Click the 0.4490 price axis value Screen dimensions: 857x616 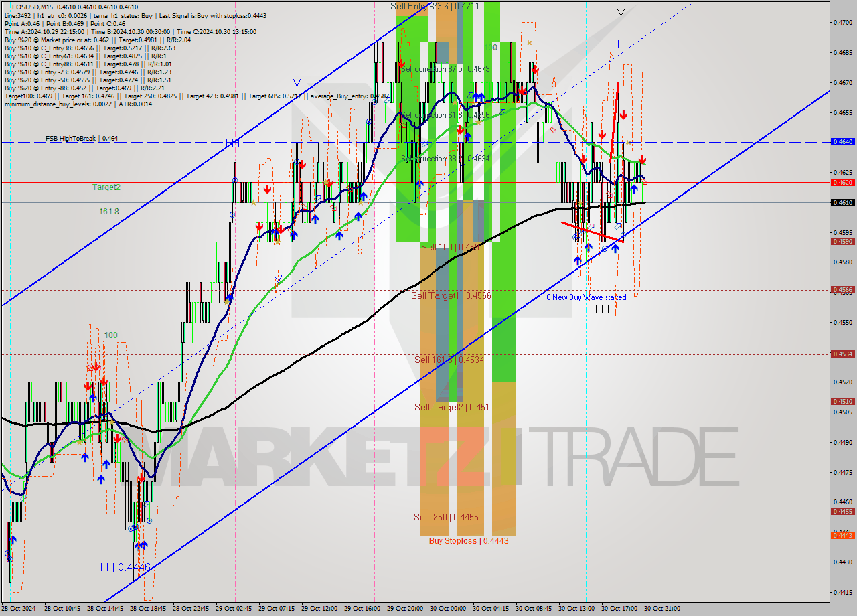point(842,442)
